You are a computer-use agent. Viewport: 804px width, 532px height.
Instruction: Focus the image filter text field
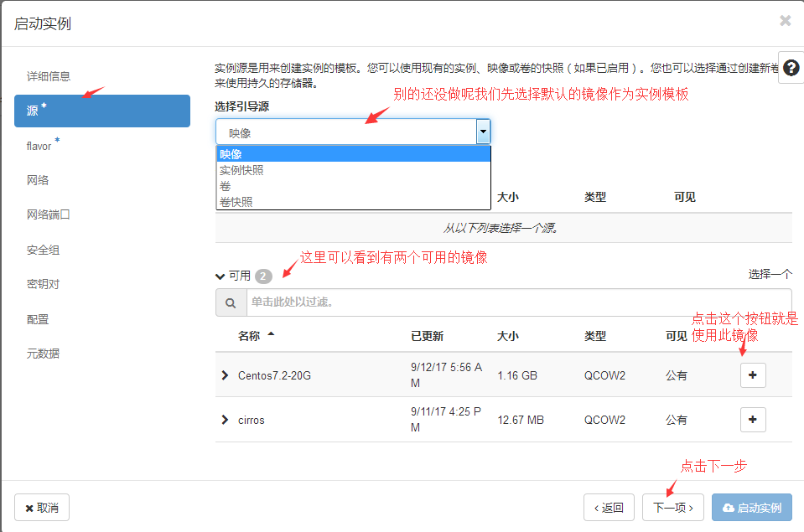(x=518, y=302)
